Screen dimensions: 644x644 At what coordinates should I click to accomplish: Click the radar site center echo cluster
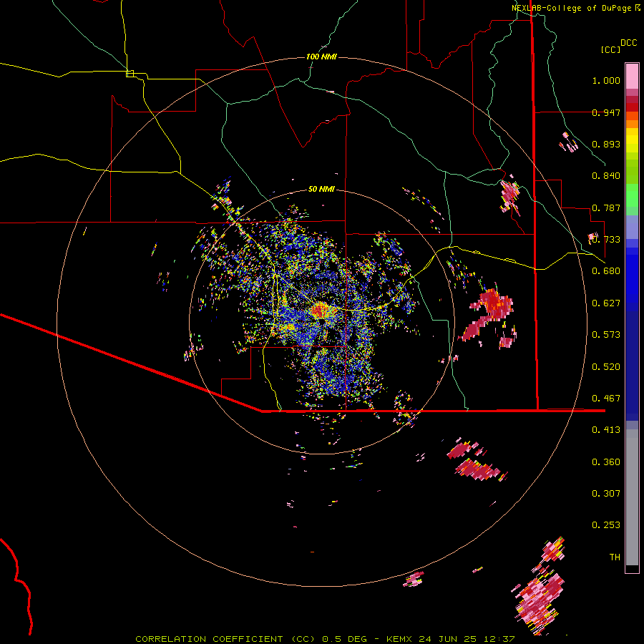(x=321, y=310)
